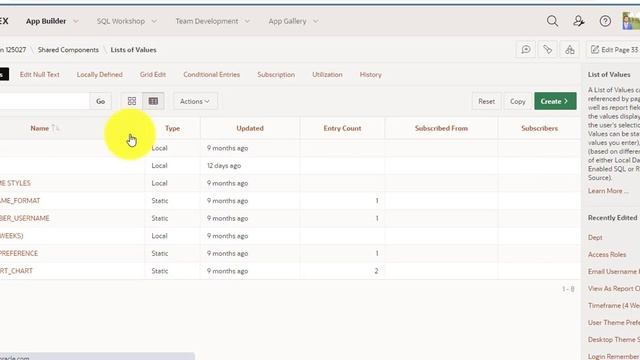Viewport: 640px width, 360px height.
Task: Open the list ending in RT_CHART
Action: click(x=16, y=271)
